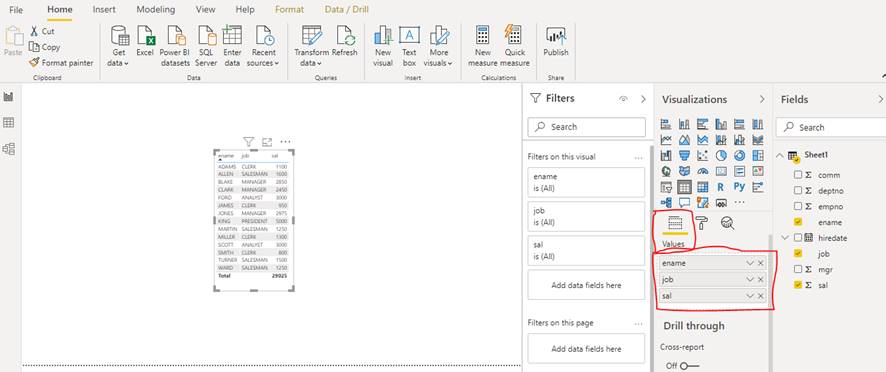Screen dimensions: 886x372
Task: Open Power BI datasets
Action: tap(175, 46)
